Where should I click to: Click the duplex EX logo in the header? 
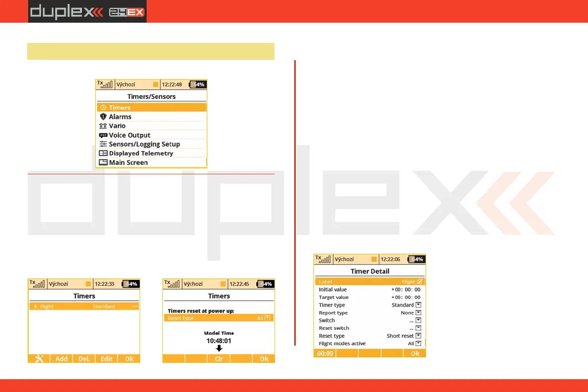click(87, 12)
